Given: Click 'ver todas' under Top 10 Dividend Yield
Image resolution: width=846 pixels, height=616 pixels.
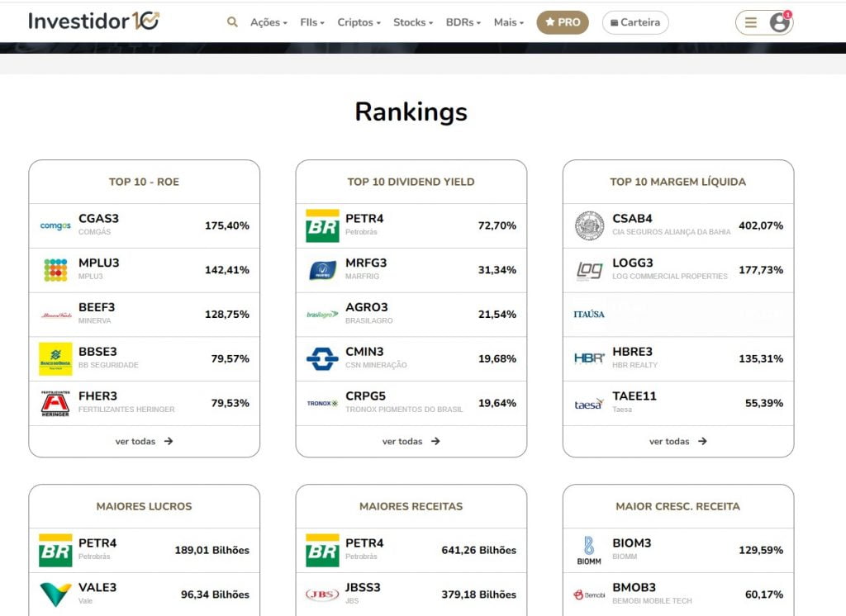Looking at the screenshot, I should pyautogui.click(x=411, y=441).
